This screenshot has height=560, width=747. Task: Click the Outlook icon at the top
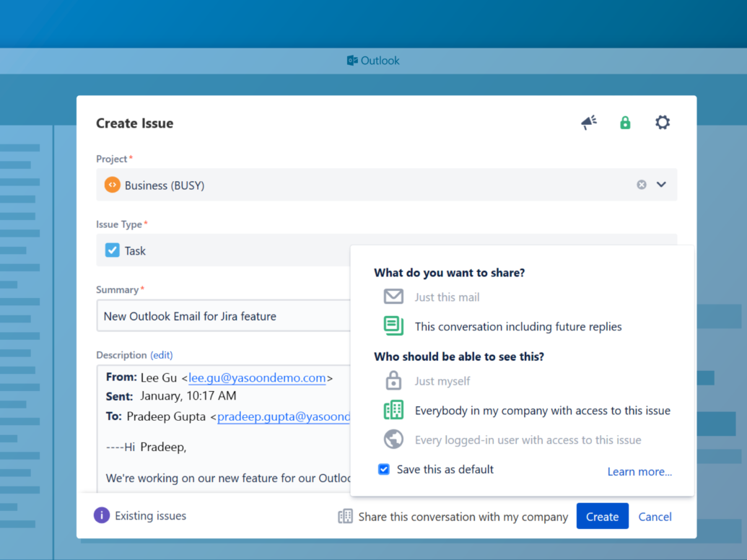point(353,61)
